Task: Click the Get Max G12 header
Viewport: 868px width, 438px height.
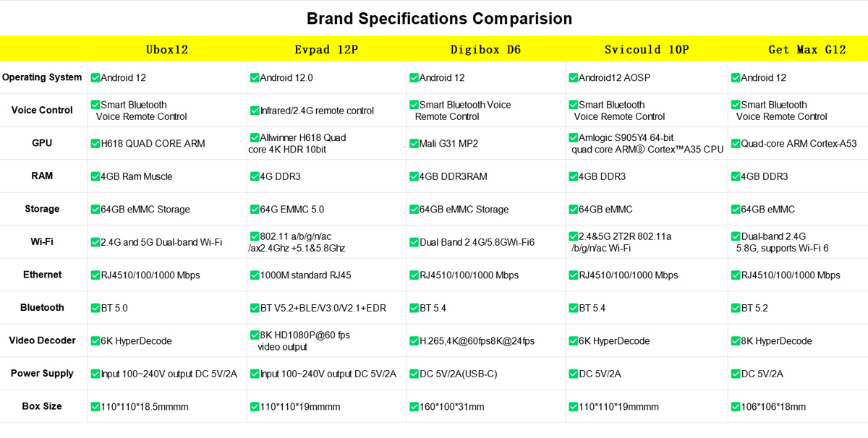Action: coord(807,50)
